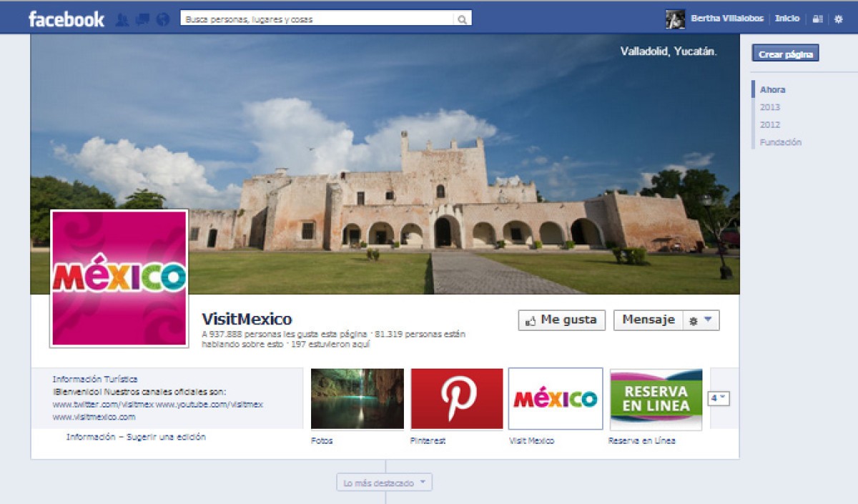Click the Información link
This screenshot has height=504, width=858.
coord(91,437)
